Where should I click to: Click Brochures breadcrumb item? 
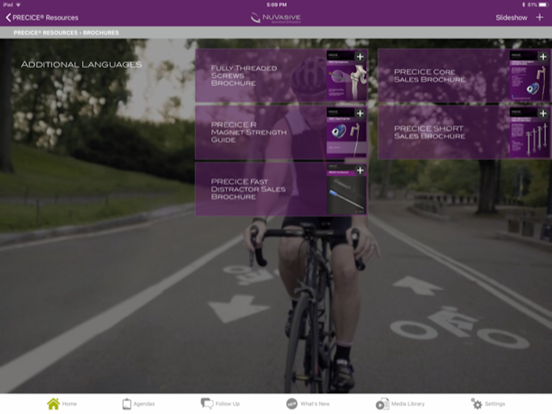point(101,33)
